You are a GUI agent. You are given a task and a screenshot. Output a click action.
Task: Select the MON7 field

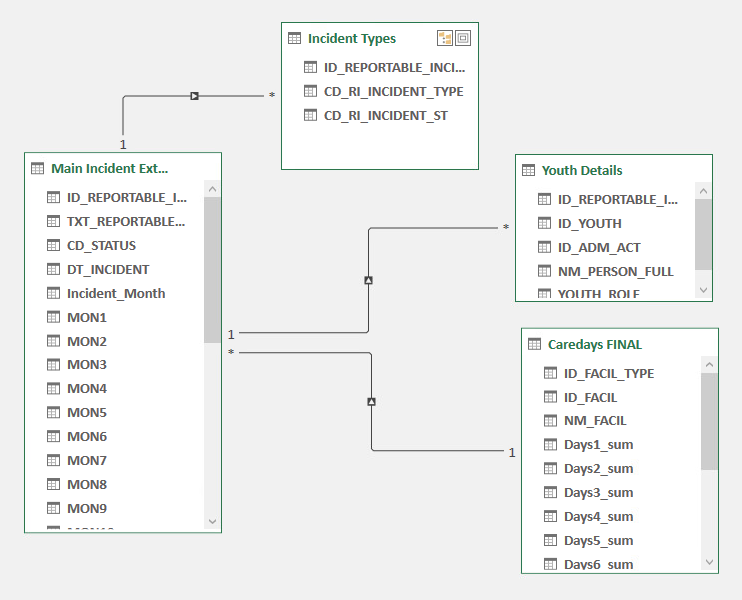[87, 460]
